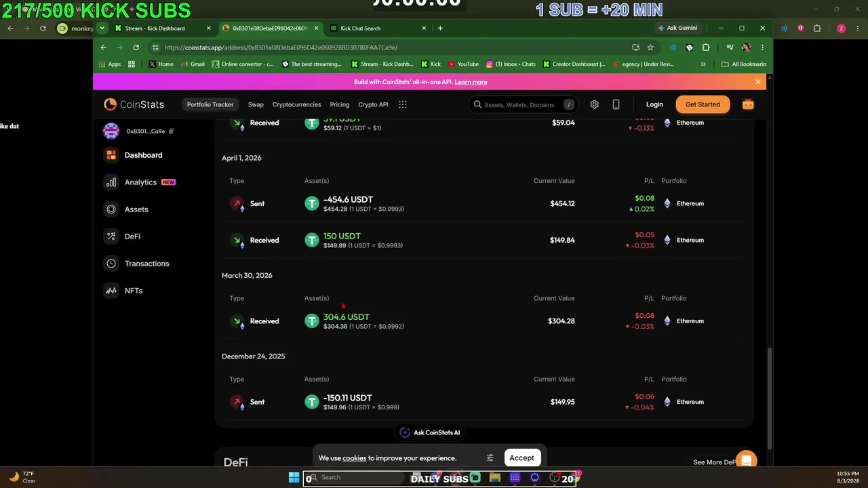Reload the CoinStats page
Image resolution: width=868 pixels, height=488 pixels.
point(136,47)
